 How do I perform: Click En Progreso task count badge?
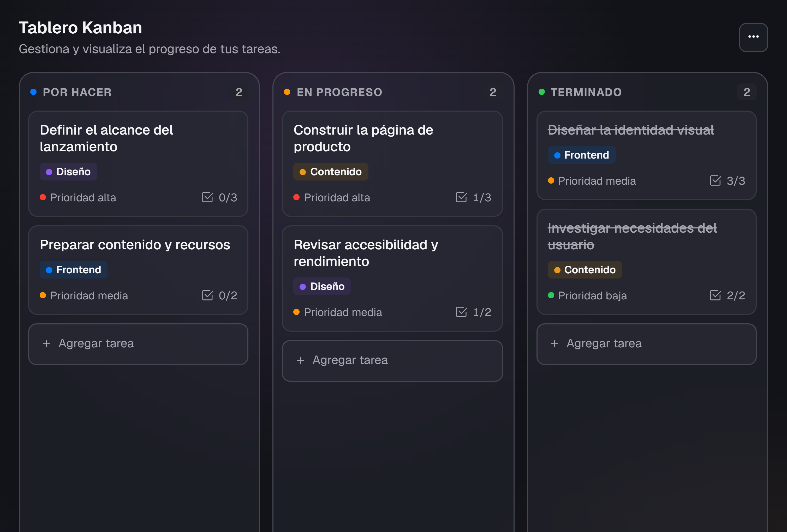coord(493,92)
